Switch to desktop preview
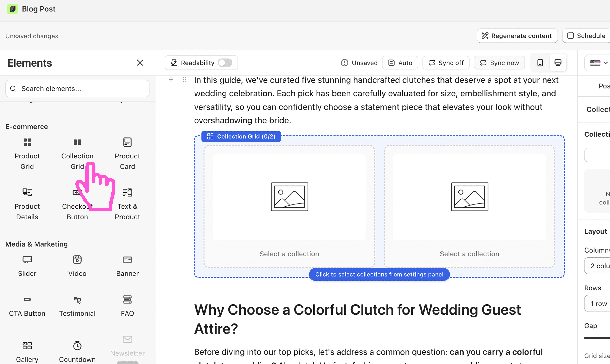610x364 pixels. (558, 63)
